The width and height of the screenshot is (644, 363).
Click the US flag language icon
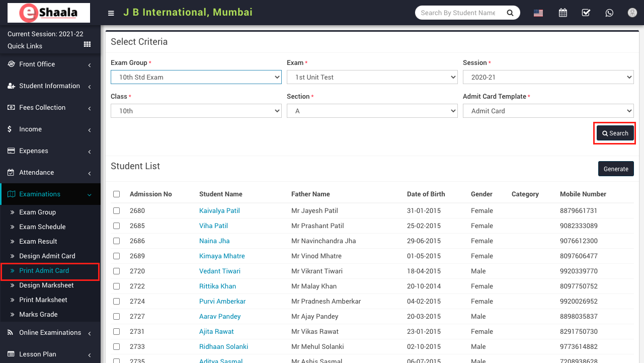(x=538, y=13)
